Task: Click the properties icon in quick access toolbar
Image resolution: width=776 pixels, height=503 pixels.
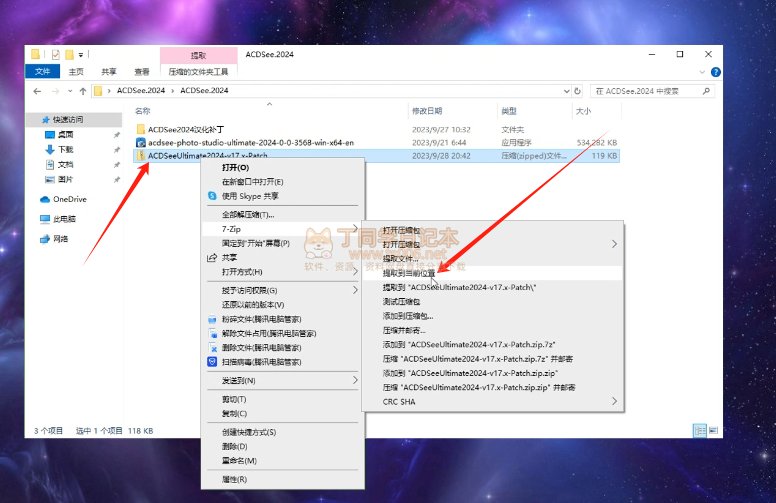Action: [55, 54]
